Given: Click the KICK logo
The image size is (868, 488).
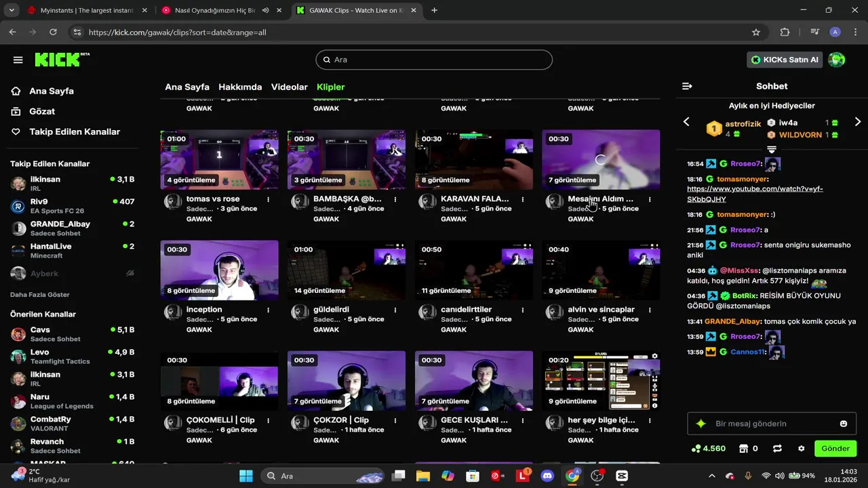Looking at the screenshot, I should pyautogui.click(x=62, y=60).
